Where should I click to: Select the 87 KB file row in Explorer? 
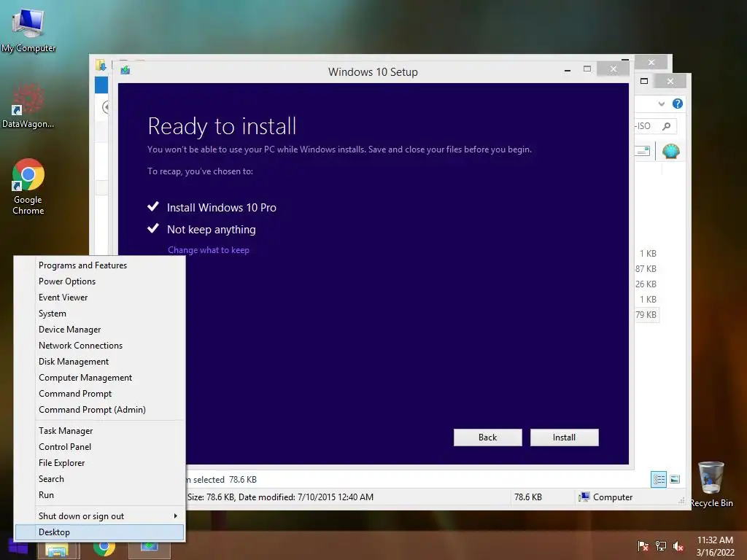(x=646, y=268)
